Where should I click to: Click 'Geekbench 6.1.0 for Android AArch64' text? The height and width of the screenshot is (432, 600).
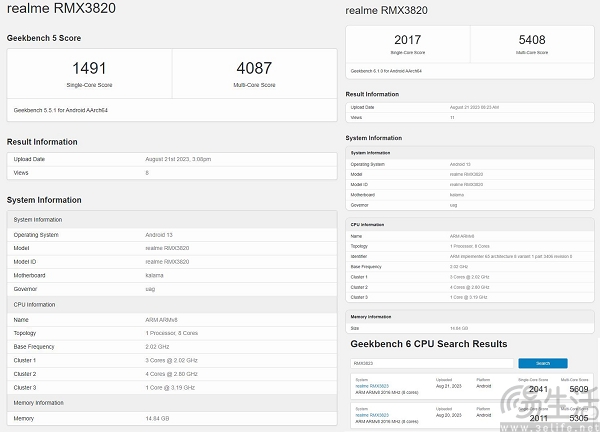click(x=386, y=71)
